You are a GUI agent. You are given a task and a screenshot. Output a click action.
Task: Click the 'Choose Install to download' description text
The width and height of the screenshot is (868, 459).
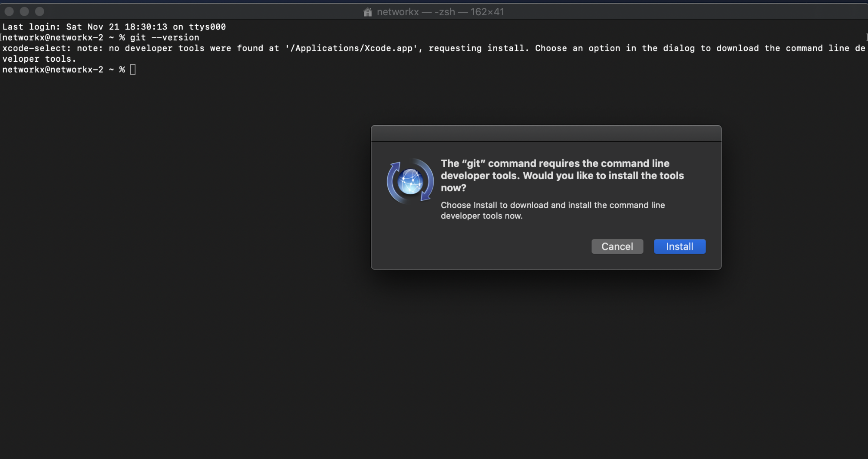(x=552, y=210)
